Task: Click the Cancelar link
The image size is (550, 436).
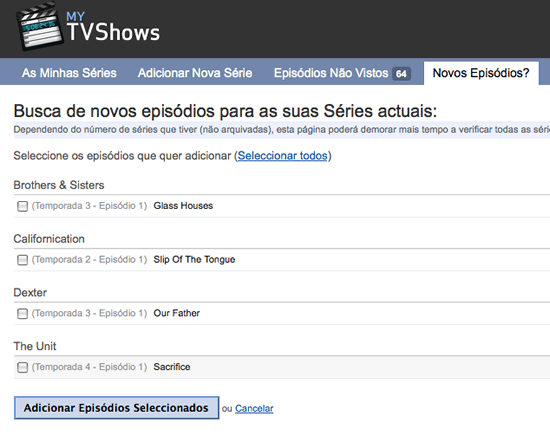Action: pyautogui.click(x=254, y=409)
